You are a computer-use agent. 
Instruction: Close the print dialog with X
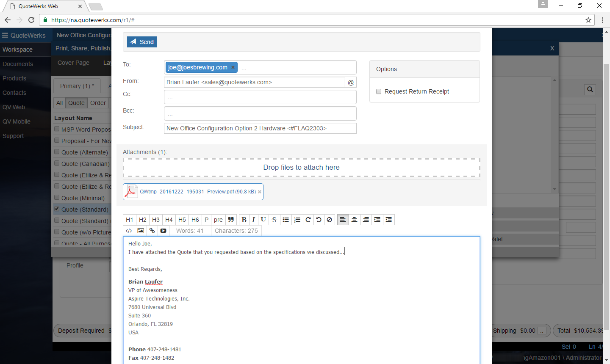click(552, 48)
